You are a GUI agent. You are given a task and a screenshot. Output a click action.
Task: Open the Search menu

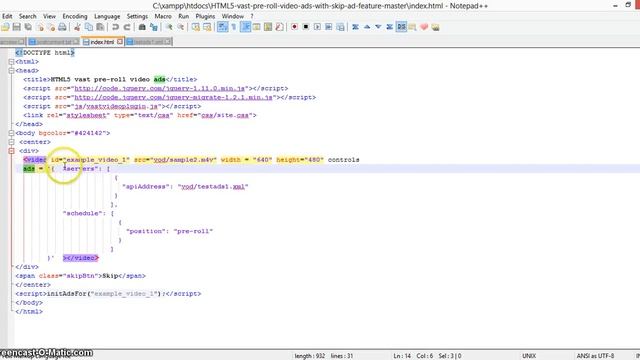(27, 16)
